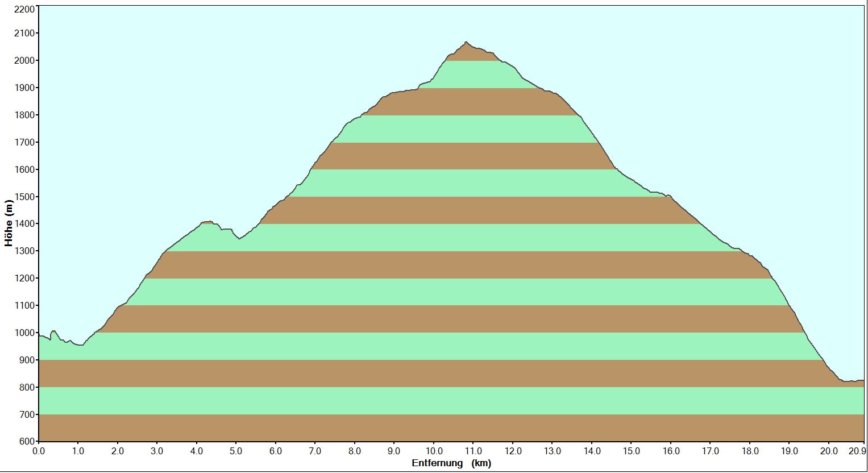Select the 2000 label on the height axis
The height and width of the screenshot is (473, 868).
click(x=24, y=61)
